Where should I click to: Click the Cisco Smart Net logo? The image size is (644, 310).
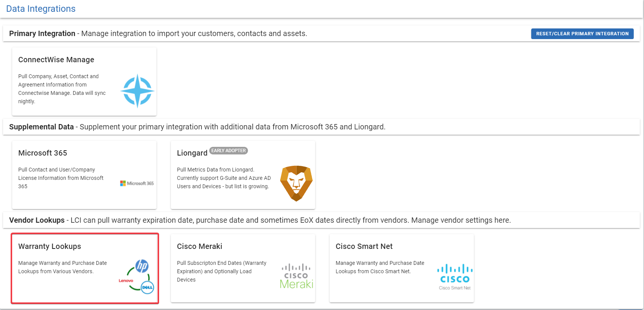pos(455,277)
